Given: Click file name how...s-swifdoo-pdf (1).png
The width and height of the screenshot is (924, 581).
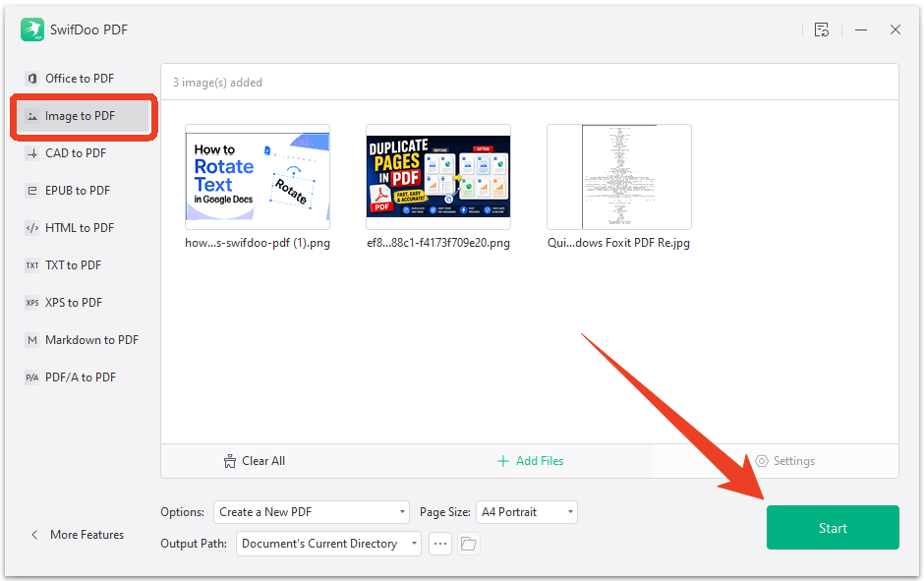Looking at the screenshot, I should point(258,243).
